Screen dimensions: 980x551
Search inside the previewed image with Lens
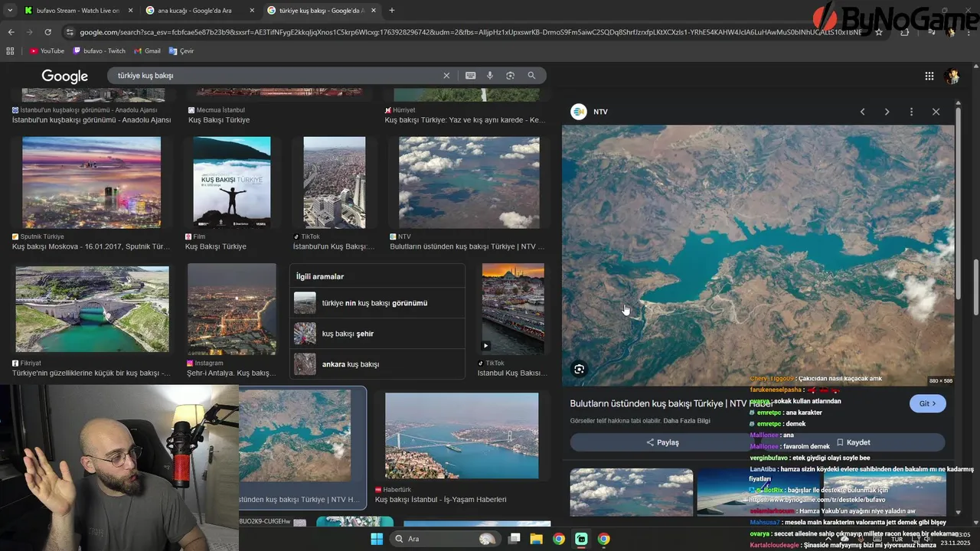click(x=579, y=369)
